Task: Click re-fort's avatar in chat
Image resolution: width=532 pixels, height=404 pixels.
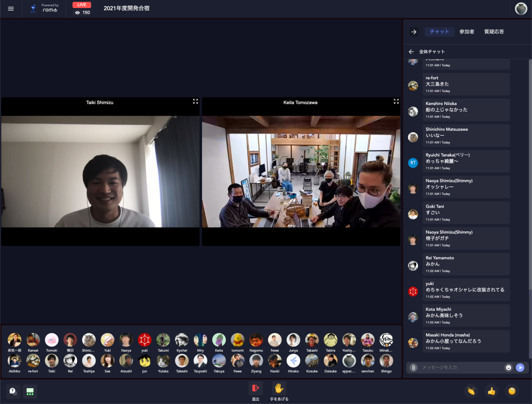Action: pos(413,86)
